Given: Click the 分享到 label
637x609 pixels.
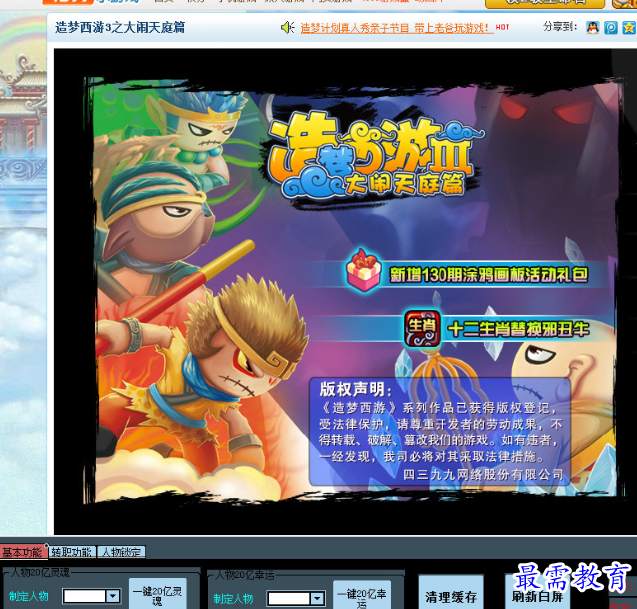Looking at the screenshot, I should point(560,27).
